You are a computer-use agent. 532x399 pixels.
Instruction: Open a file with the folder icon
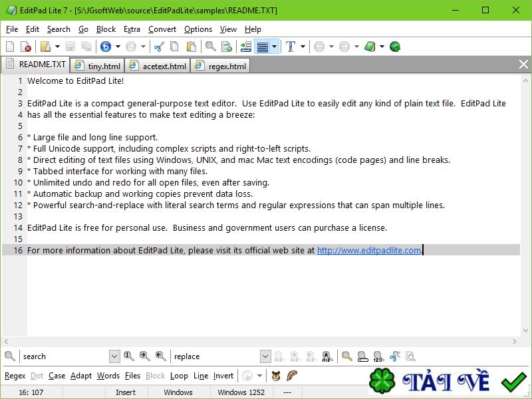point(45,47)
